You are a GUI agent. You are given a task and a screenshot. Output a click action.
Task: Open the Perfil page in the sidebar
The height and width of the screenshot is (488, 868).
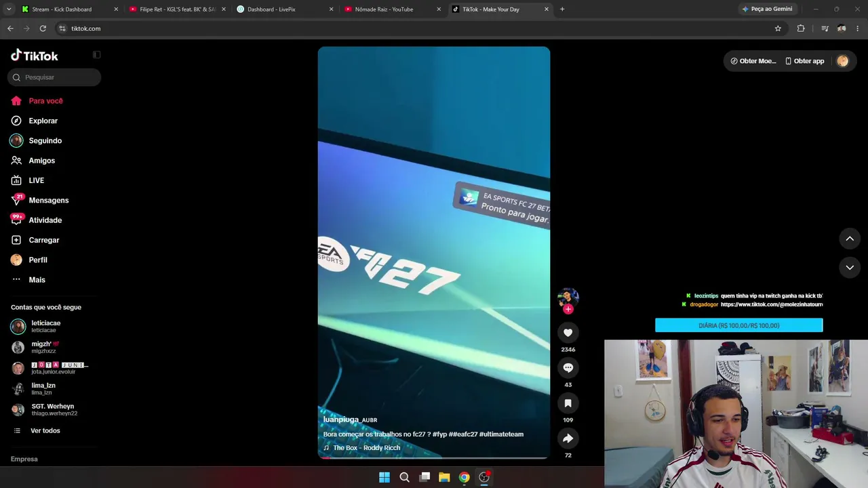(x=28, y=260)
